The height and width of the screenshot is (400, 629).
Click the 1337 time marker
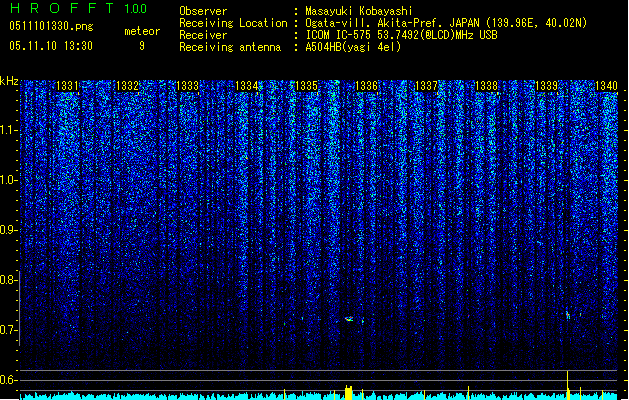point(426,86)
